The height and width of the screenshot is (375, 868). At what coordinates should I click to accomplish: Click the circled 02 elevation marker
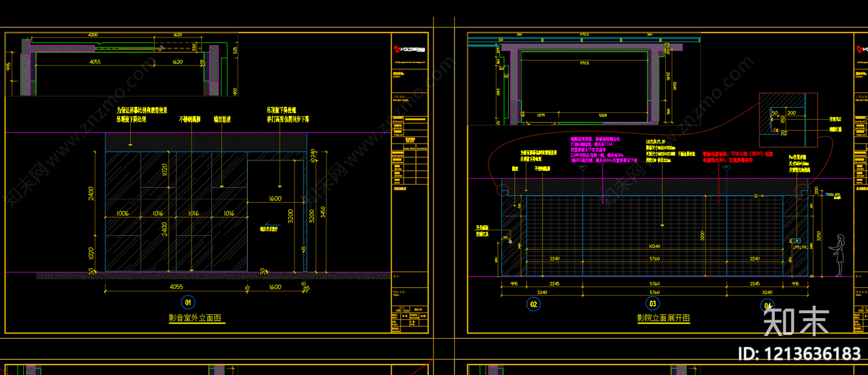coord(533,304)
